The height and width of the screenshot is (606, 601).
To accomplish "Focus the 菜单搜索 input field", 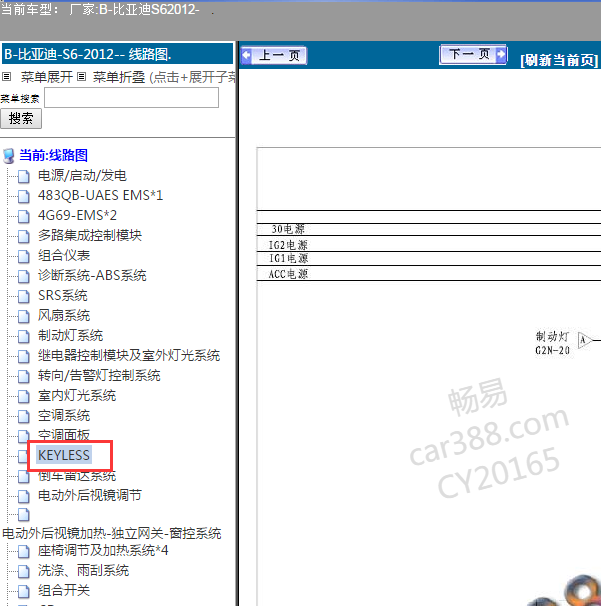I will pyautogui.click(x=131, y=97).
